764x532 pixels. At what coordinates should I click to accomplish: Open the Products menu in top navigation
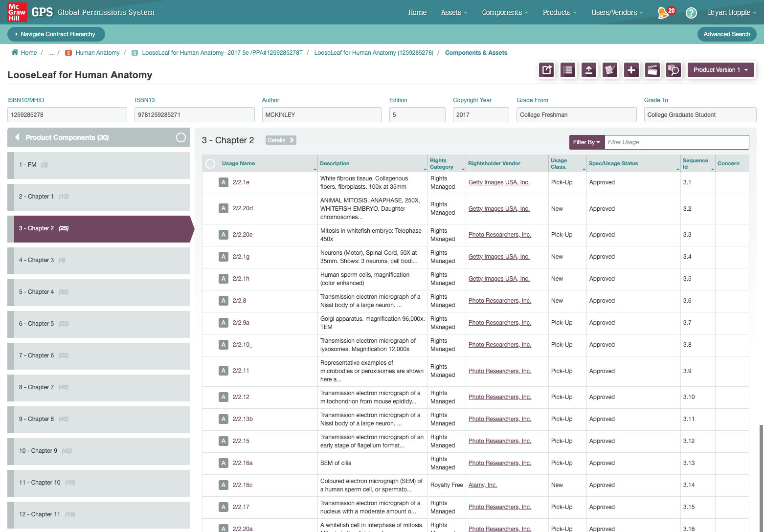pos(560,12)
